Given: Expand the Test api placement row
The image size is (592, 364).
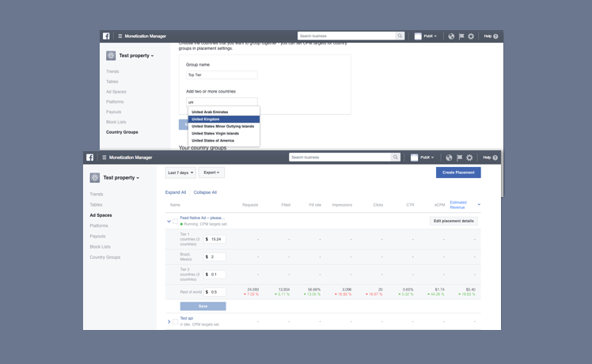Looking at the screenshot, I should coord(169,322).
